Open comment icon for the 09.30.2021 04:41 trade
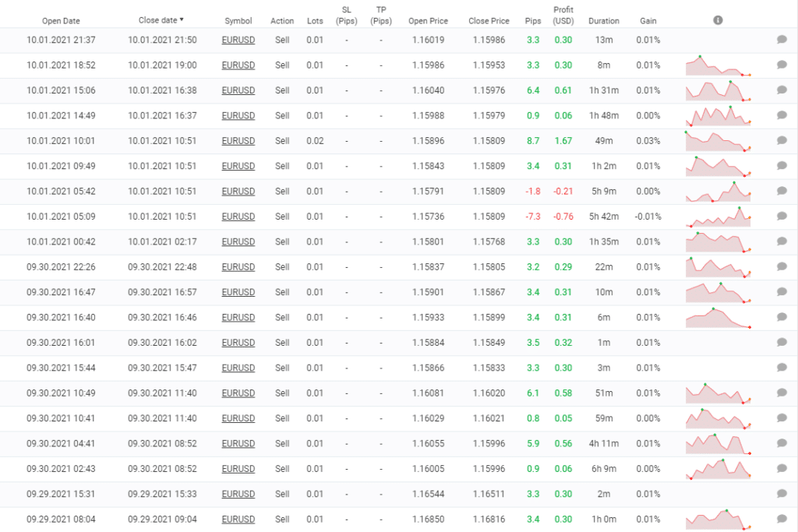Viewport: 798px width, 532px height. pos(782,443)
